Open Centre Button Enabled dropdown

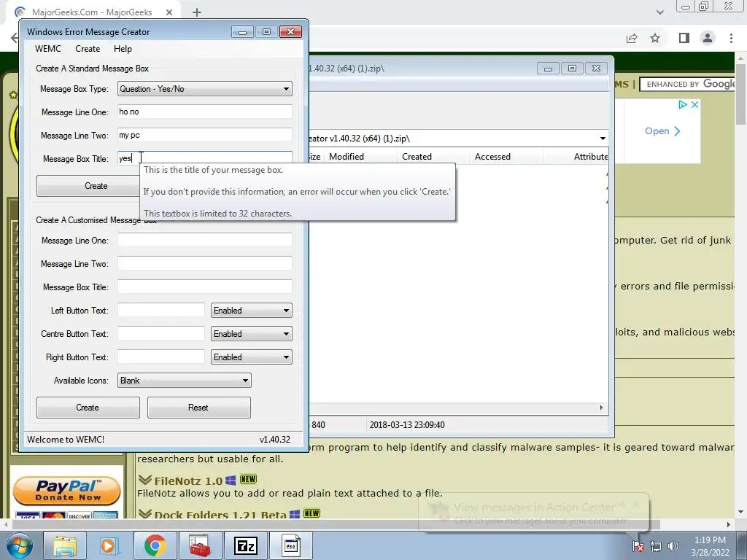(x=252, y=334)
